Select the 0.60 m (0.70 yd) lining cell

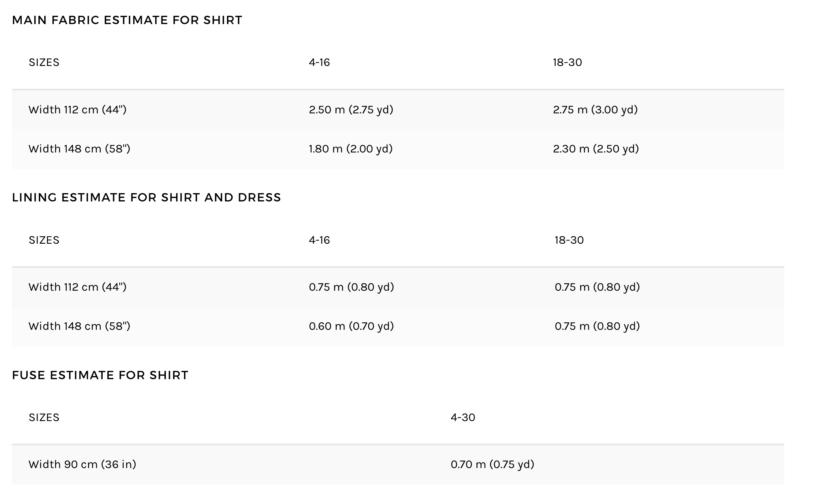351,326
